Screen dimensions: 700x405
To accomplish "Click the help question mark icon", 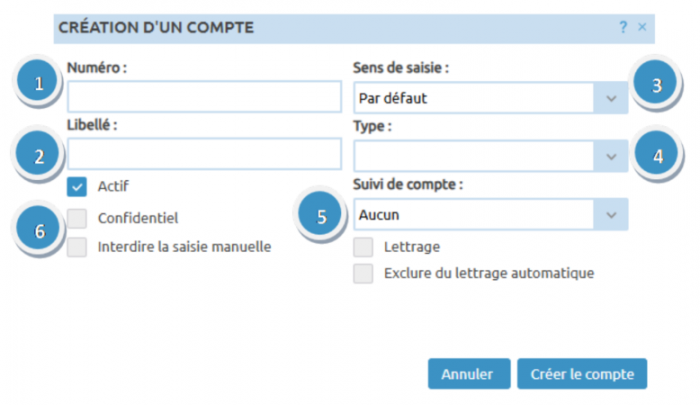I will tap(623, 28).
